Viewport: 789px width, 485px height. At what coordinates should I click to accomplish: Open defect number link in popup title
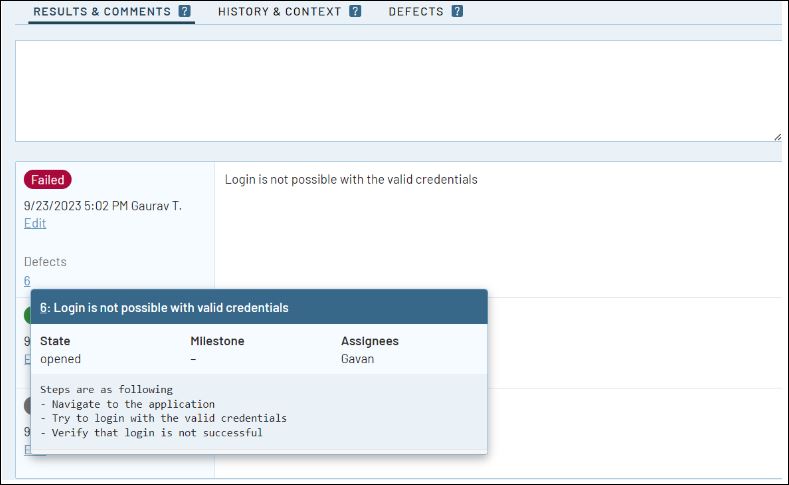click(x=43, y=307)
